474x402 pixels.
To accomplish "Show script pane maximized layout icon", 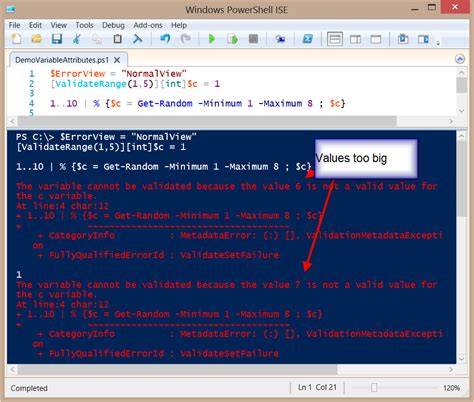I will click(x=376, y=39).
